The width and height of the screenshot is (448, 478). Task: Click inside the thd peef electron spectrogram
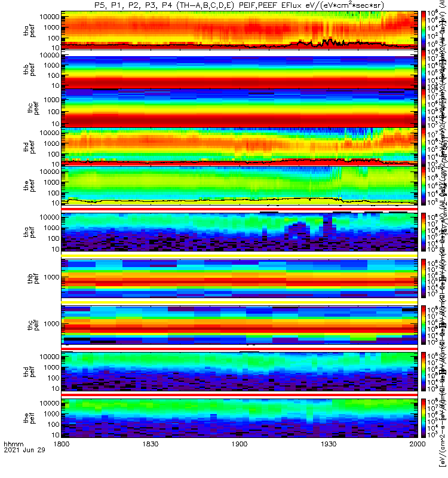(240, 146)
